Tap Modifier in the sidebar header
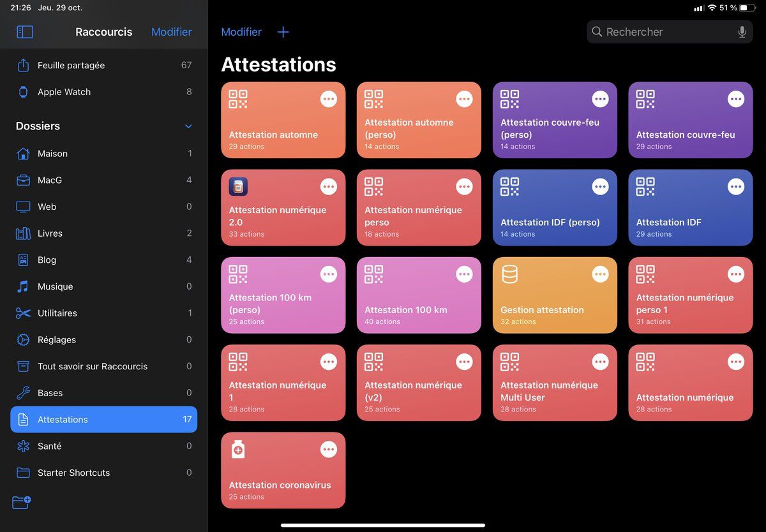766x532 pixels. click(172, 32)
